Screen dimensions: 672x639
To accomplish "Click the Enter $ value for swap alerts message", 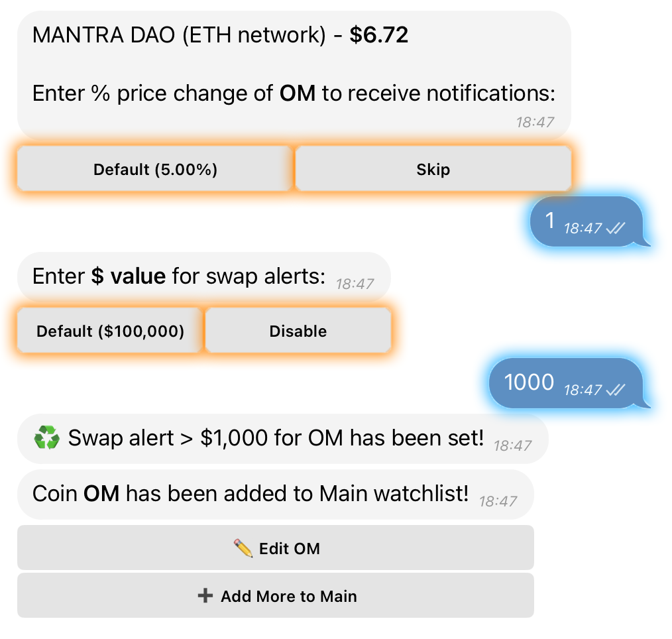I will 204,277.
